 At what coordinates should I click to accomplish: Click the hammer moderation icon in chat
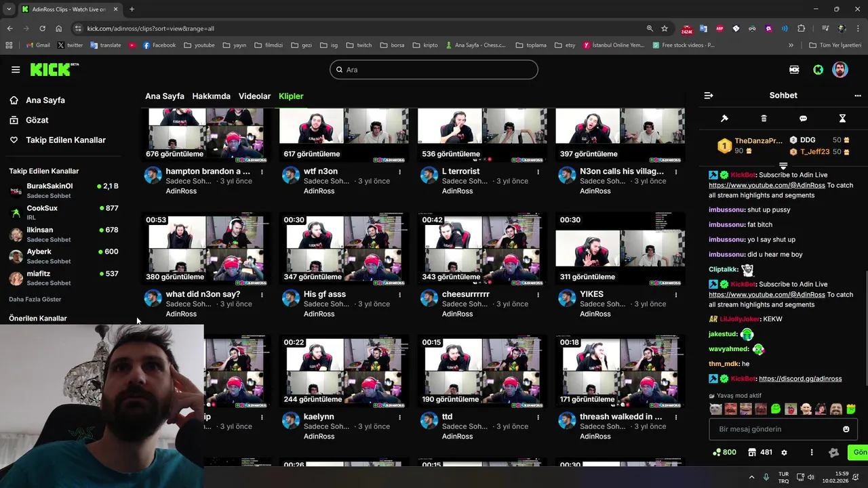(x=724, y=119)
